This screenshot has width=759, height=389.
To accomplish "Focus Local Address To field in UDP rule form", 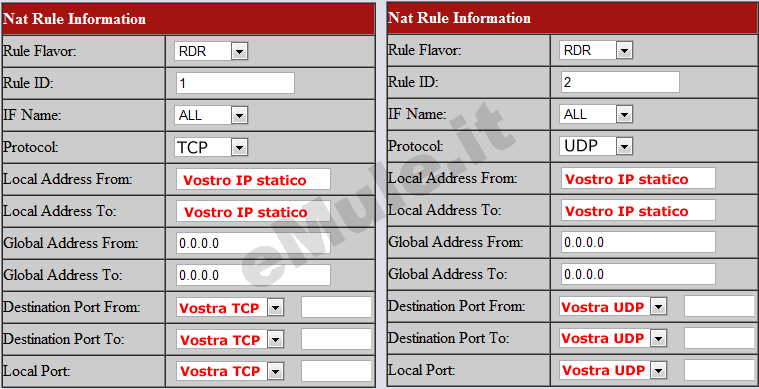I will (x=638, y=210).
